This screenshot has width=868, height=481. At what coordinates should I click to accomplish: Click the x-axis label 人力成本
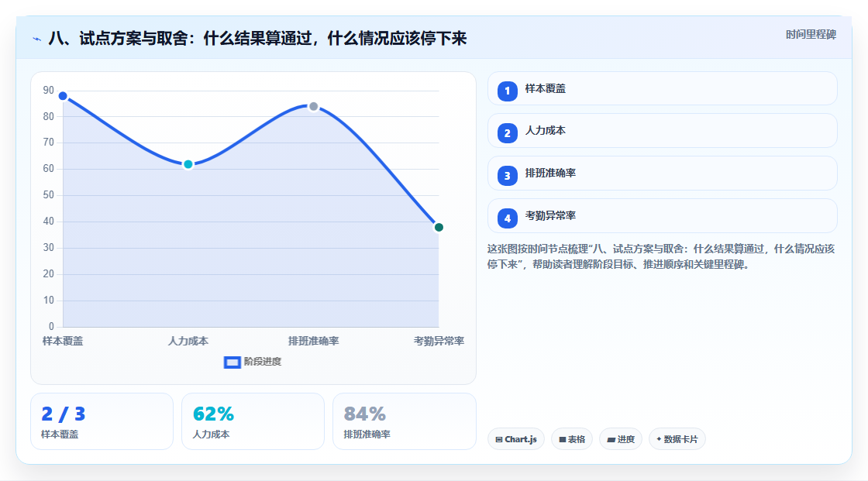pyautogui.click(x=188, y=341)
